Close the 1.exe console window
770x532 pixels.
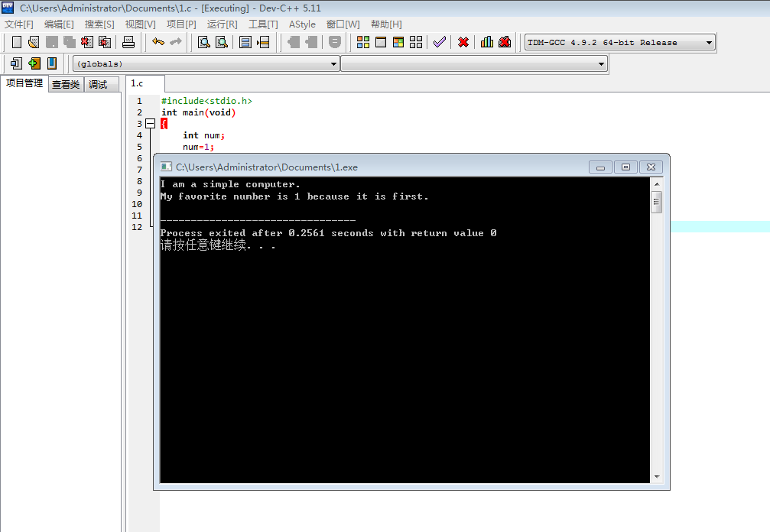click(651, 167)
